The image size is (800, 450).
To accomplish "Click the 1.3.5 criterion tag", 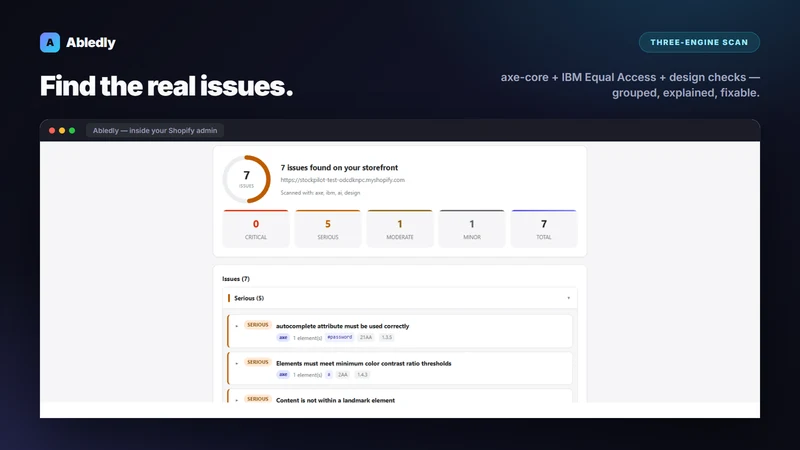I will click(x=387, y=337).
